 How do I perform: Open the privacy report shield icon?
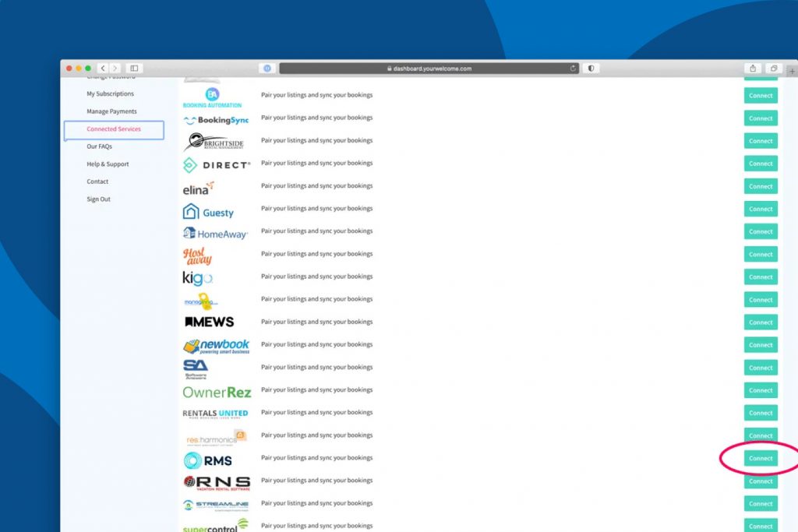pos(591,69)
